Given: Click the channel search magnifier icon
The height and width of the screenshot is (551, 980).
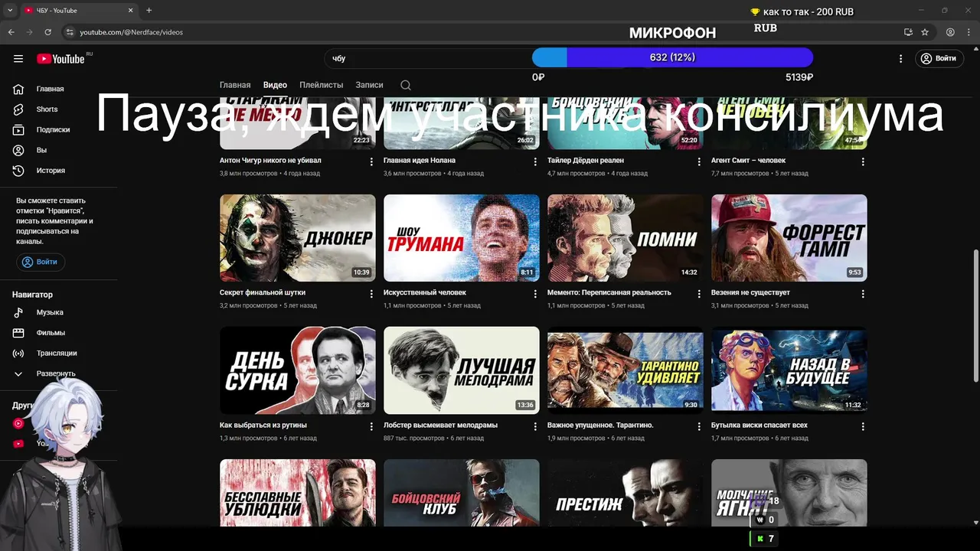Looking at the screenshot, I should (406, 85).
